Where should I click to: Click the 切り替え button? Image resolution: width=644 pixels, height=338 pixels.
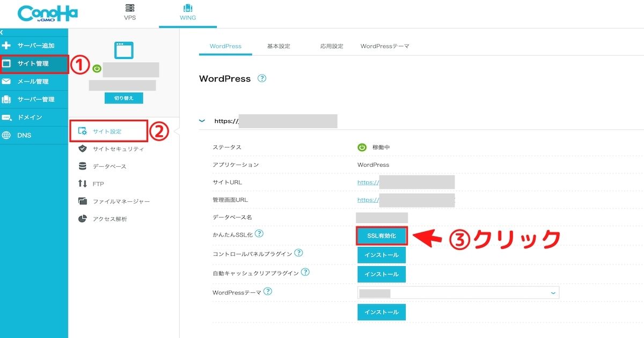(x=124, y=98)
